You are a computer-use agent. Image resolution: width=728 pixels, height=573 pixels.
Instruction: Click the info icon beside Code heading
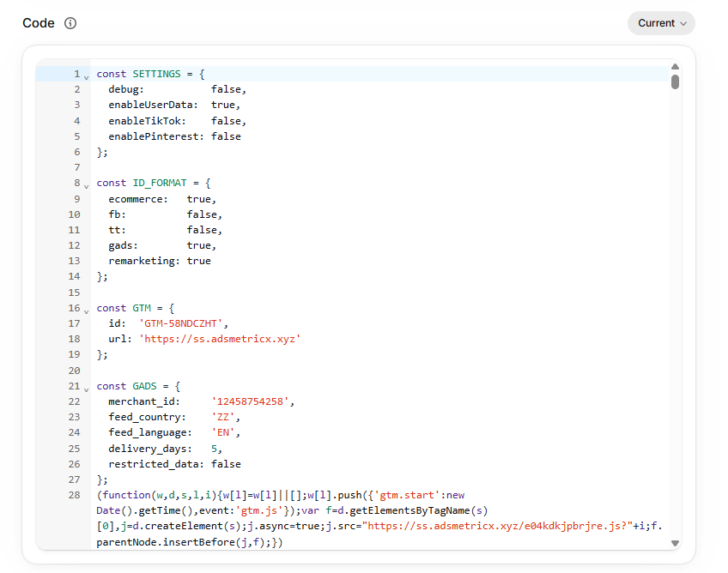pos(70,23)
